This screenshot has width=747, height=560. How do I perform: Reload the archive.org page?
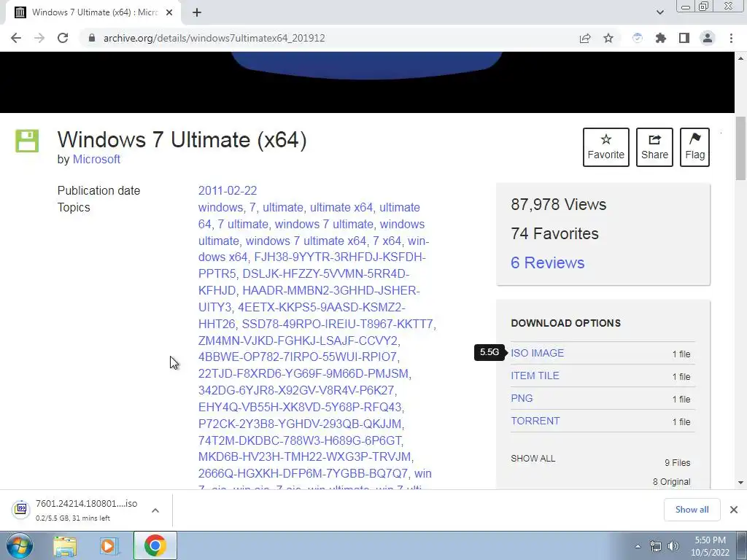coord(63,38)
